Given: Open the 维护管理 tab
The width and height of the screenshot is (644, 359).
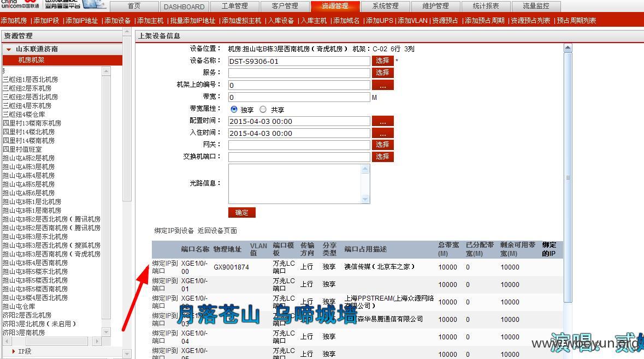Looking at the screenshot, I should coord(435,6).
